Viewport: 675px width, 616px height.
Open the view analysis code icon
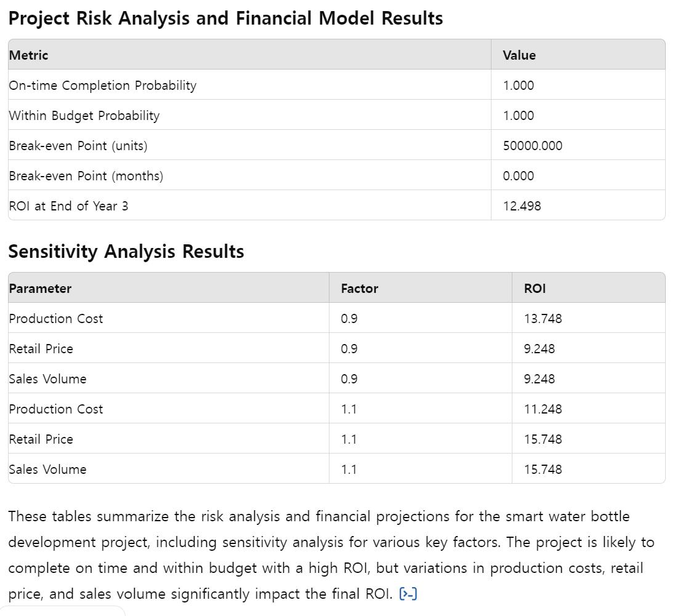point(408,594)
